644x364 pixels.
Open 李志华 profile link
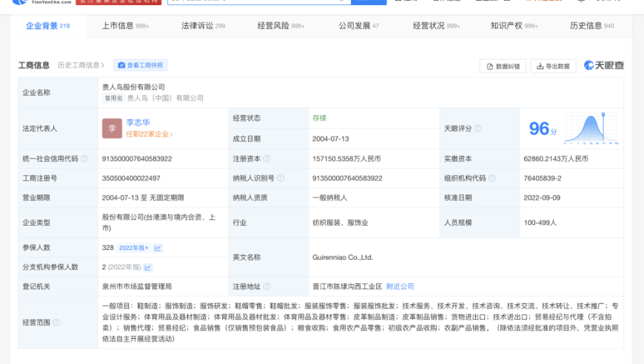(x=138, y=122)
